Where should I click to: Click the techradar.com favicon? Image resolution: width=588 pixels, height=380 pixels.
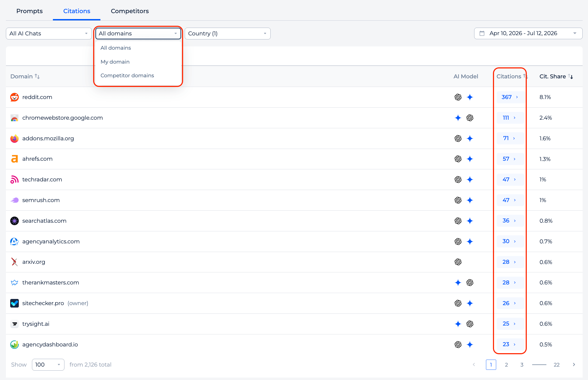tap(14, 180)
